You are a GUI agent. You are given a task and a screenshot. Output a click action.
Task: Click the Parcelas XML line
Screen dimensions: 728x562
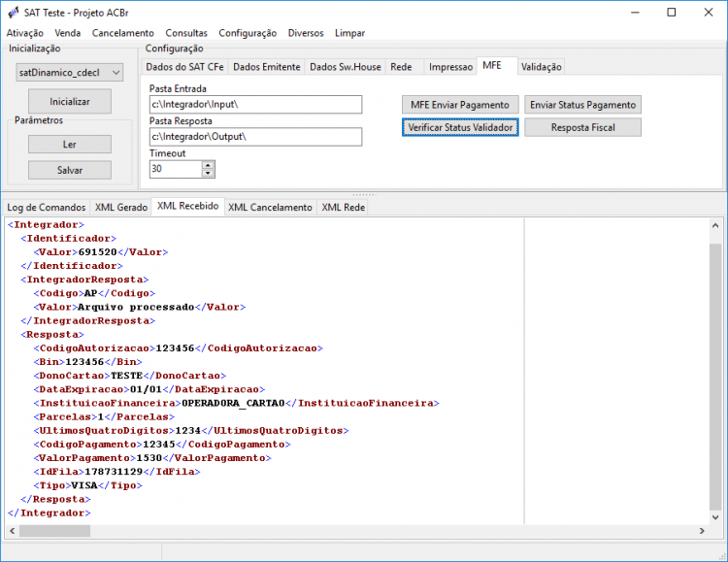tap(104, 417)
